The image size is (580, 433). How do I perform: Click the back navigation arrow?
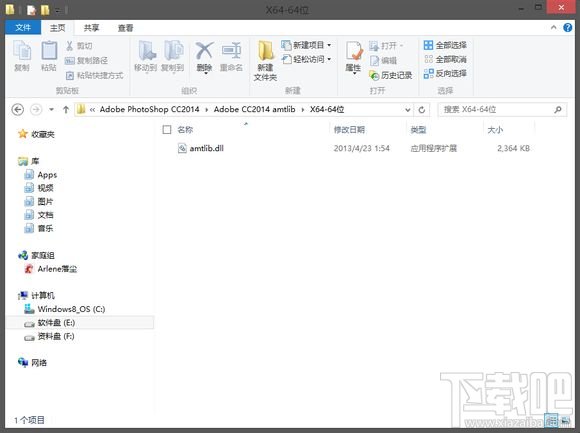pyautogui.click(x=17, y=109)
